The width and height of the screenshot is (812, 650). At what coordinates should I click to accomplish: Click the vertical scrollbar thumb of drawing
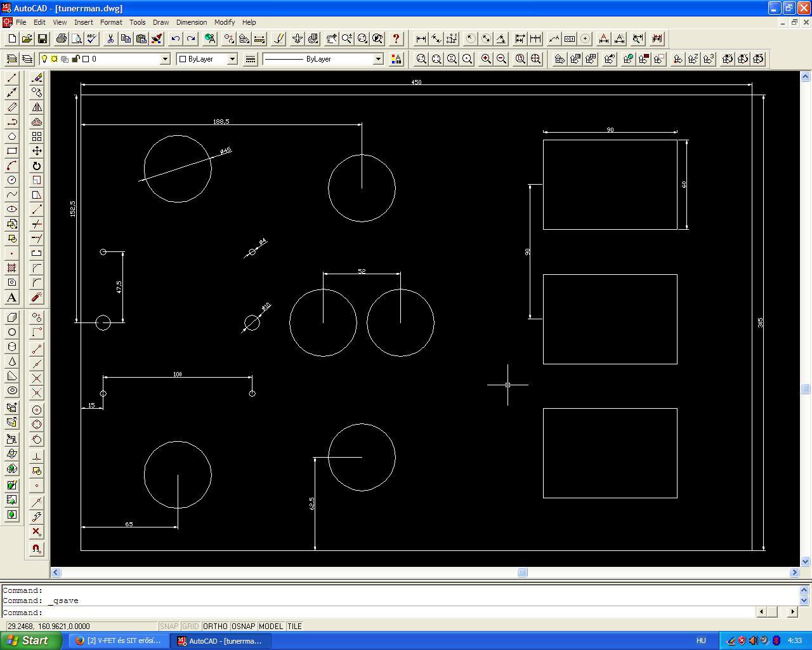click(x=806, y=390)
